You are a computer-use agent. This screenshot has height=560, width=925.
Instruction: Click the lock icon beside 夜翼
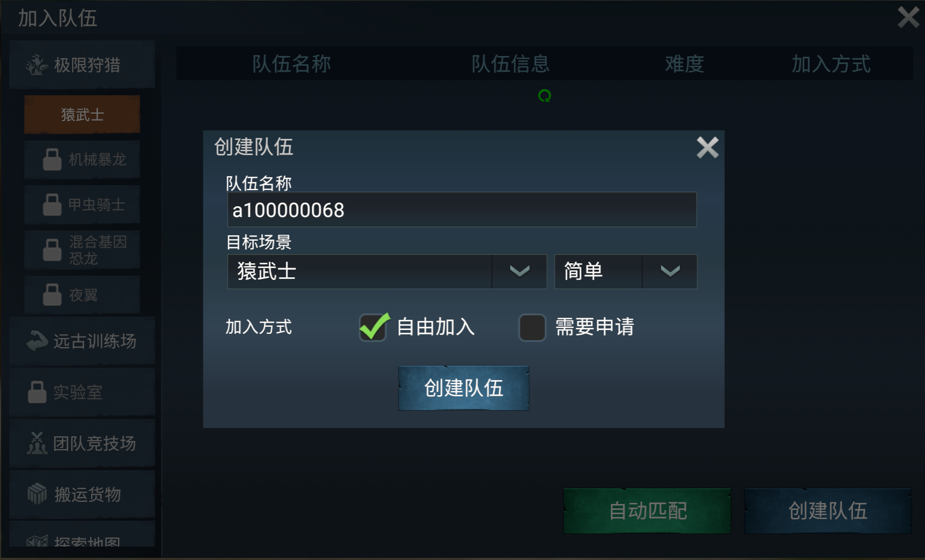52,295
